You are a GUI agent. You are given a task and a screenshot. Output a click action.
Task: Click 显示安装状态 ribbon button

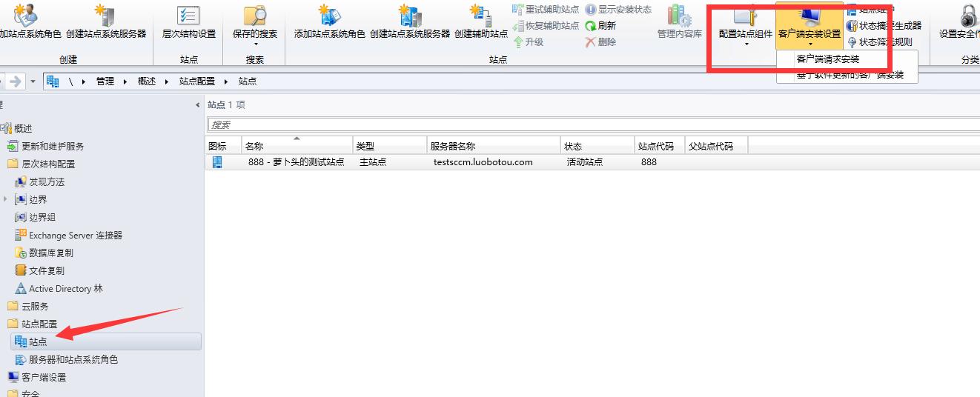click(x=618, y=10)
